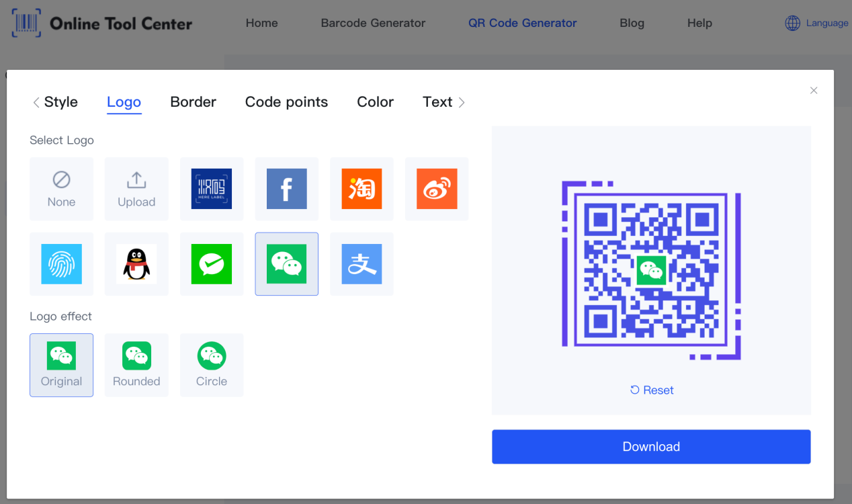
Task: Open the Help page
Action: (699, 23)
